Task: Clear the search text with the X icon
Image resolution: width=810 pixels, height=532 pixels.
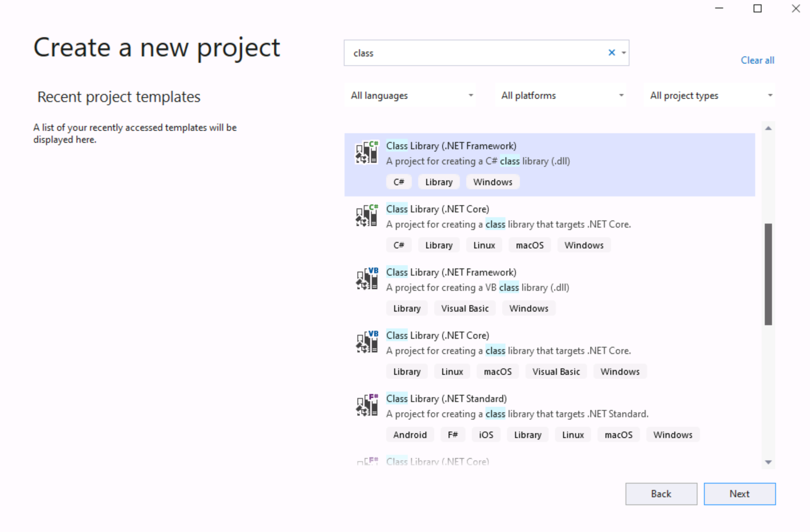Action: click(612, 52)
